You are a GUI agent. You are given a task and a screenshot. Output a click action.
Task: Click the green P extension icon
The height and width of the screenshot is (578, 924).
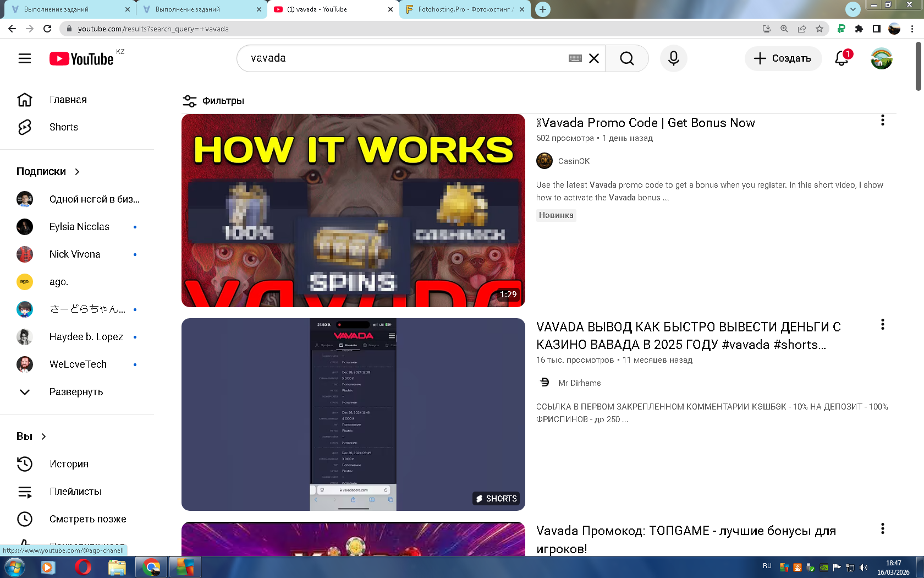coord(841,29)
